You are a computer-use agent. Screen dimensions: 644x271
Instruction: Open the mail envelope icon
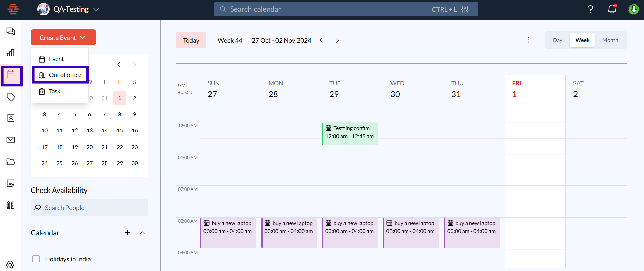click(11, 140)
